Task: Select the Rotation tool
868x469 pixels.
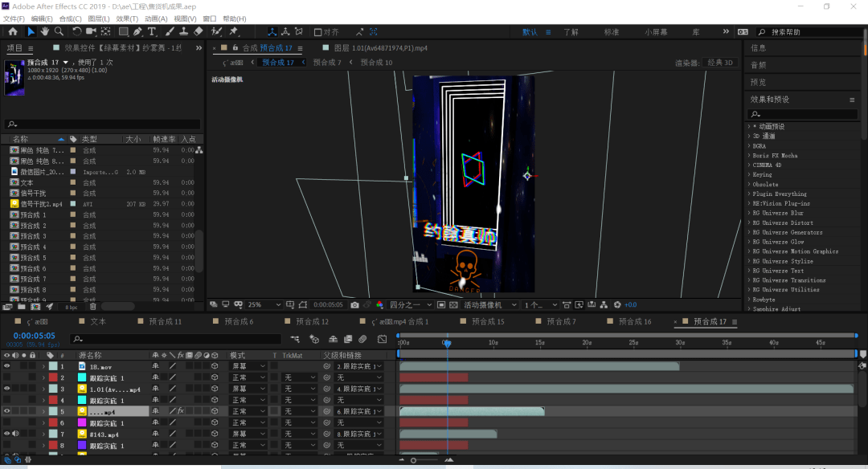Action: click(x=76, y=32)
